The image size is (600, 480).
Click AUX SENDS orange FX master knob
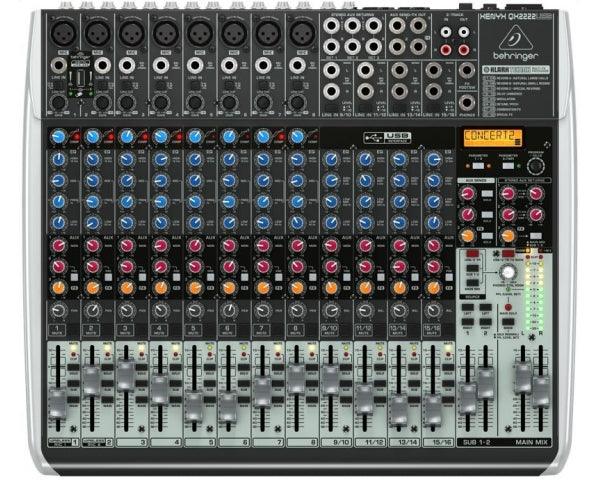pyautogui.click(x=468, y=235)
